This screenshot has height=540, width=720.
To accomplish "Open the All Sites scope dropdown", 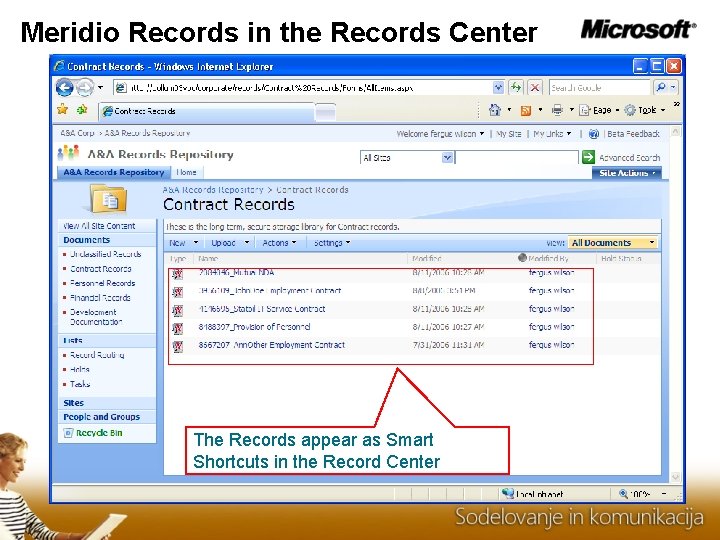I will (447, 158).
